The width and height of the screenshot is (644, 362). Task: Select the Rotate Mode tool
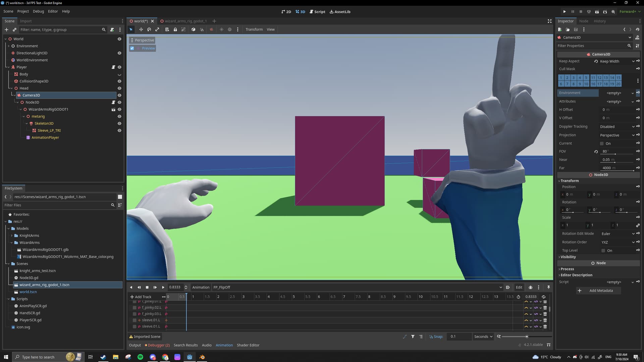149,29
